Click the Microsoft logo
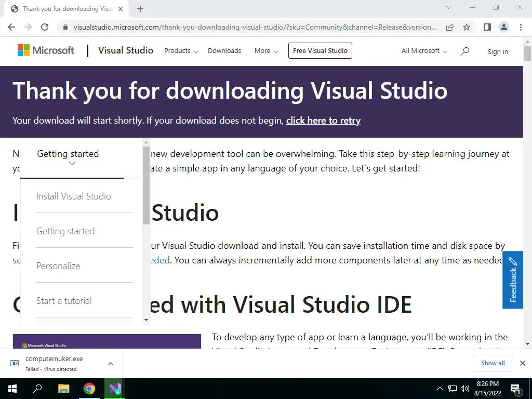 pos(46,50)
